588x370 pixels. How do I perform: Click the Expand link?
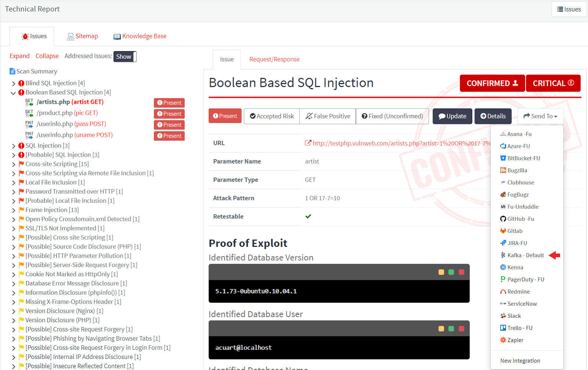pyautogui.click(x=19, y=56)
